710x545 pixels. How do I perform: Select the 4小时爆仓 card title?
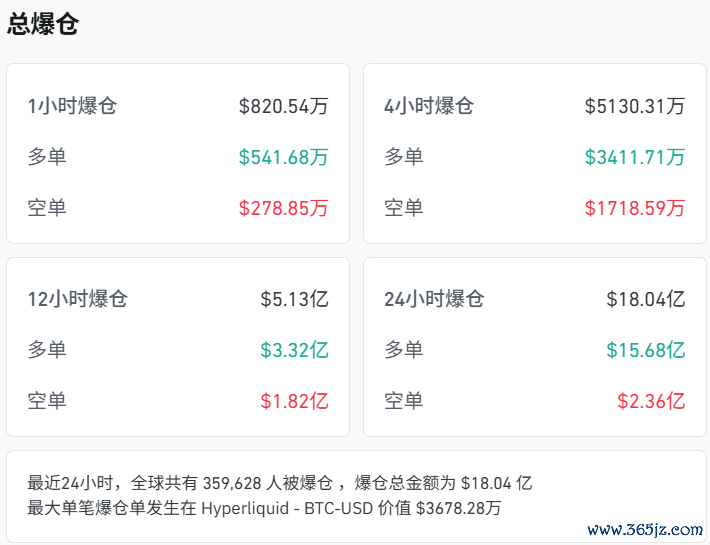click(429, 106)
